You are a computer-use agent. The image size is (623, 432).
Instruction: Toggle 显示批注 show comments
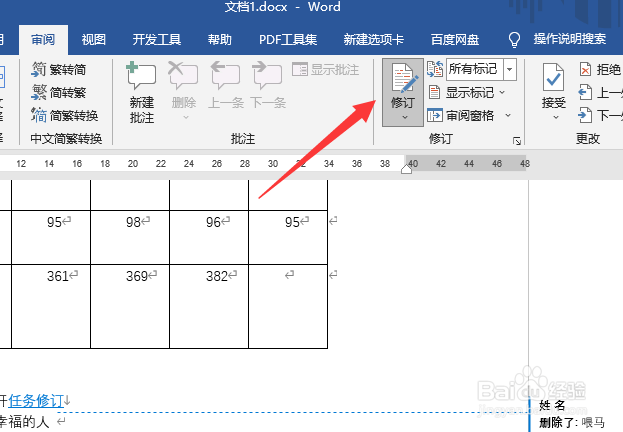[x=325, y=70]
